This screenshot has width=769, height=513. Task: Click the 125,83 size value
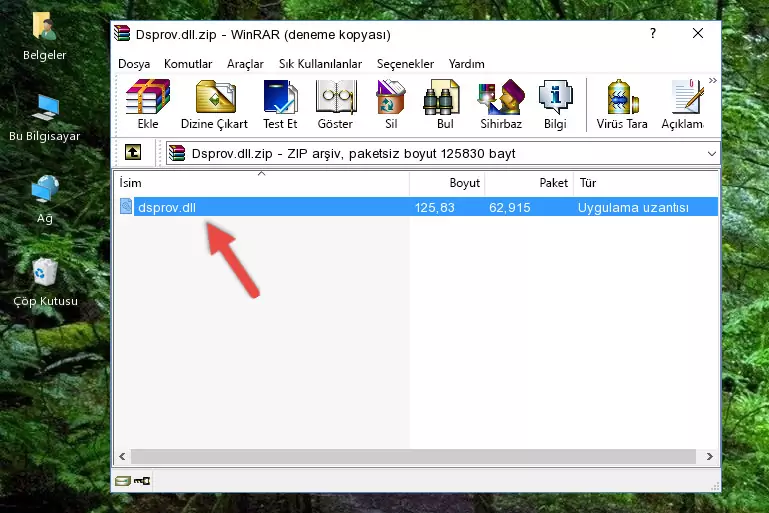click(x=435, y=207)
